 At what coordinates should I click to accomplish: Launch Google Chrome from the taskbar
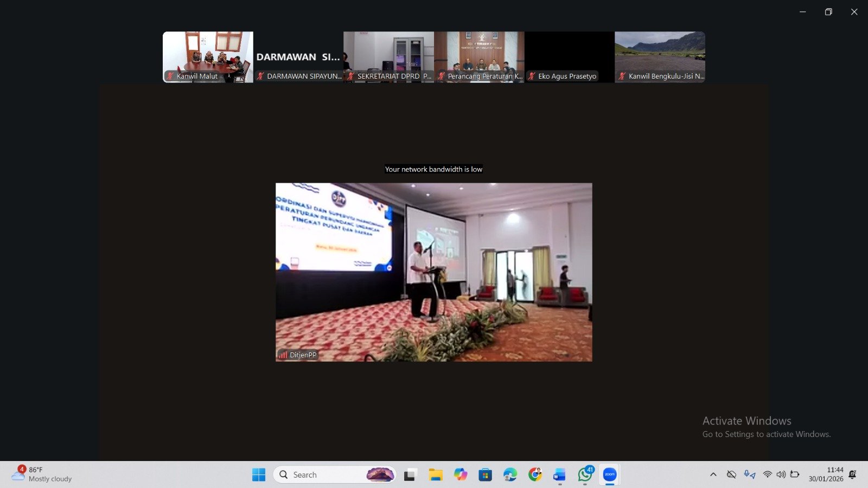coord(535,474)
